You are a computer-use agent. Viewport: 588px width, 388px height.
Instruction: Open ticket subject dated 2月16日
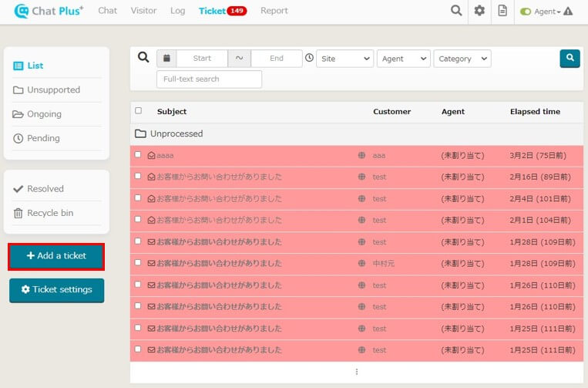click(x=219, y=177)
